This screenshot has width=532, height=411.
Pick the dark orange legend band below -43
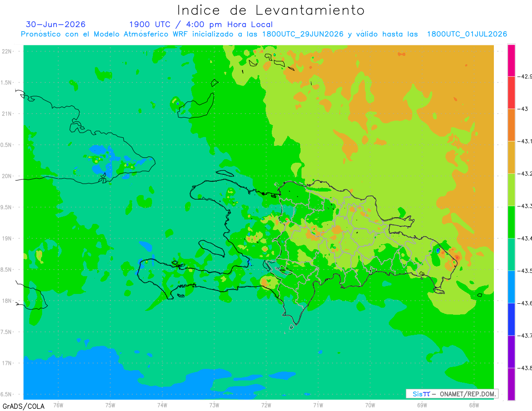[511, 125]
